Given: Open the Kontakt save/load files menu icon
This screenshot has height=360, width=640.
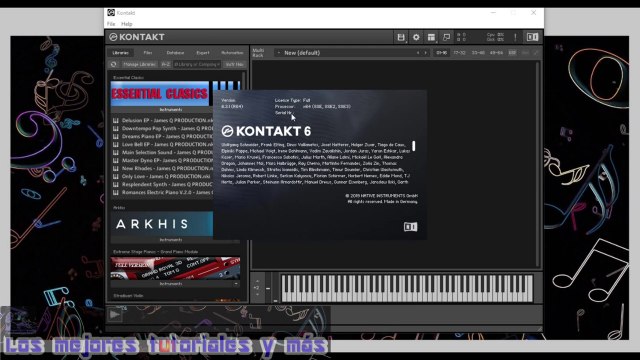Looking at the screenshot, I should click(401, 37).
